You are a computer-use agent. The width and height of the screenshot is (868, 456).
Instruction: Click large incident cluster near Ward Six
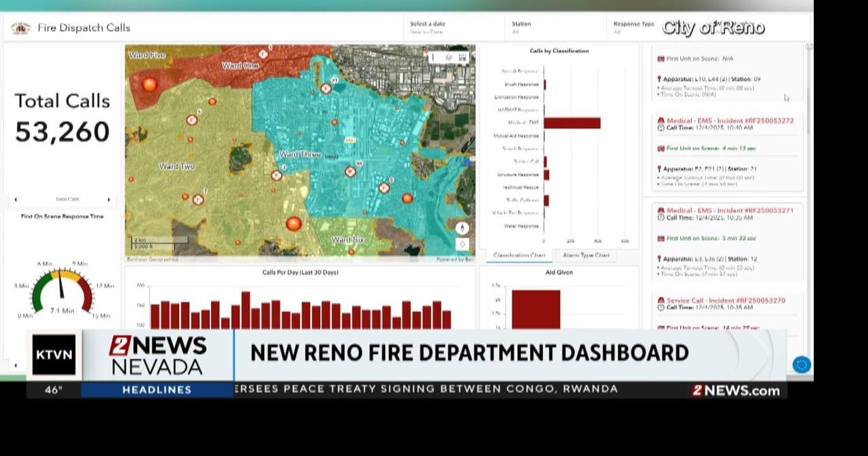pos(294,223)
